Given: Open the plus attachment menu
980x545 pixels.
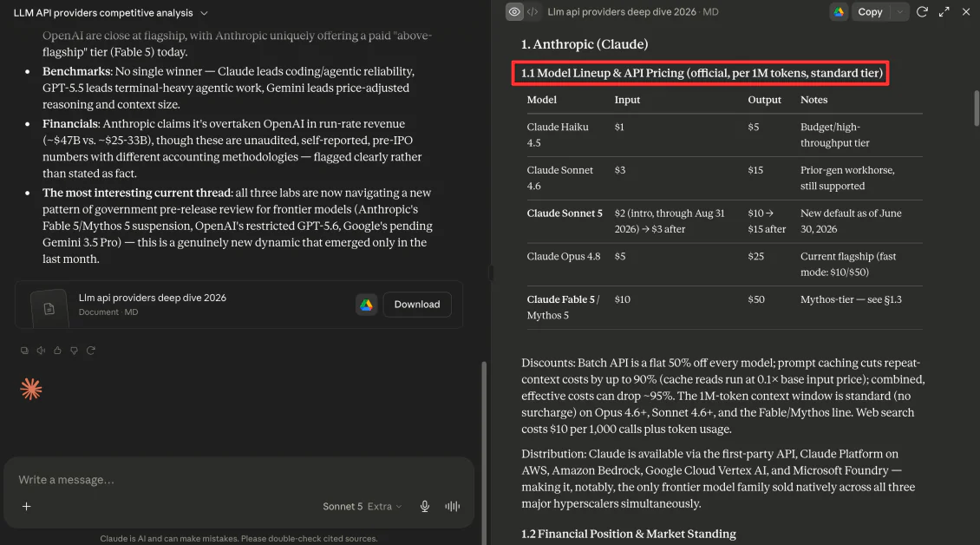Looking at the screenshot, I should click(x=26, y=506).
